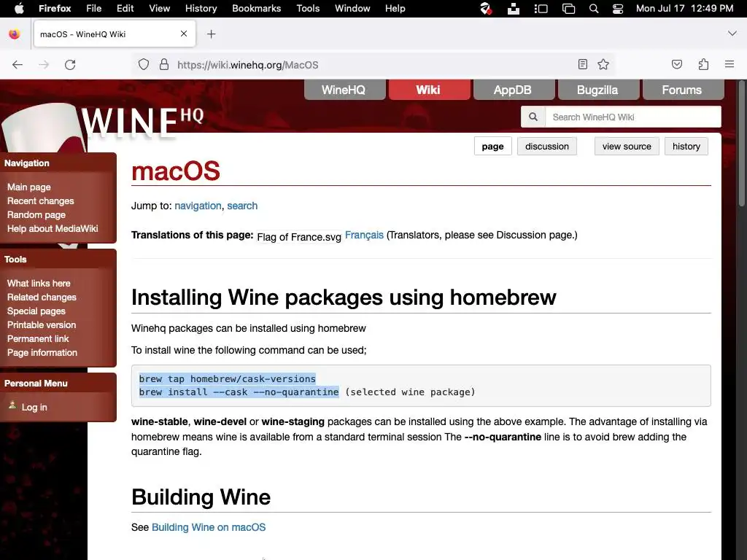Click the tray menu bar icon

pyautogui.click(x=513, y=8)
